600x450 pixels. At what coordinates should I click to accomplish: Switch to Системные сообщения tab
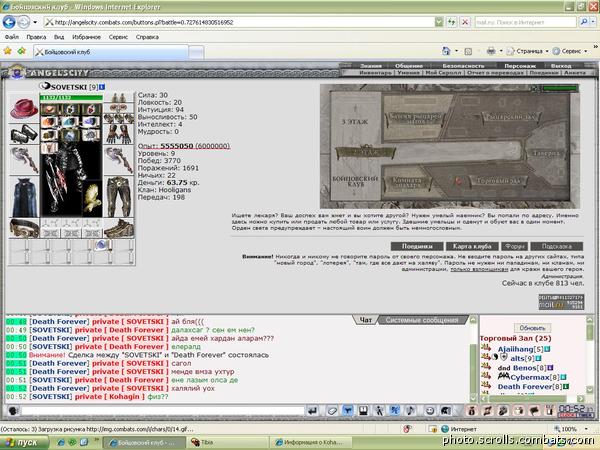point(422,320)
